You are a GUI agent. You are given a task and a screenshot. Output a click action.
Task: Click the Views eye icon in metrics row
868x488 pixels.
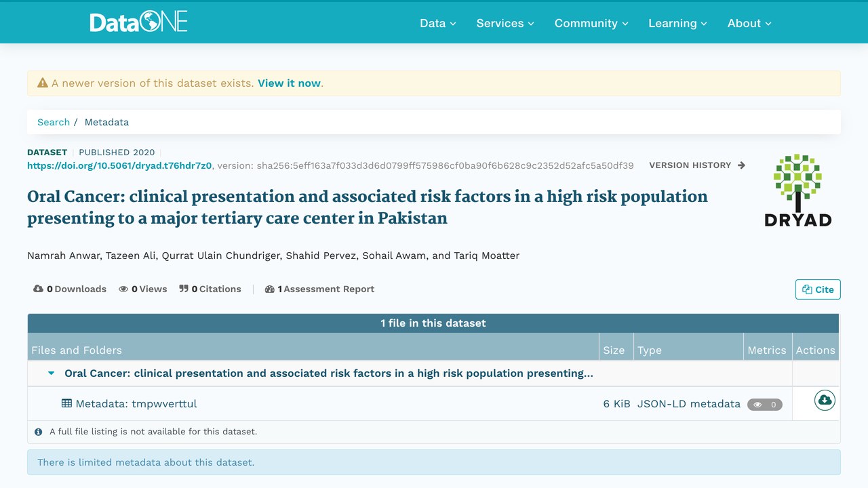pyautogui.click(x=123, y=289)
